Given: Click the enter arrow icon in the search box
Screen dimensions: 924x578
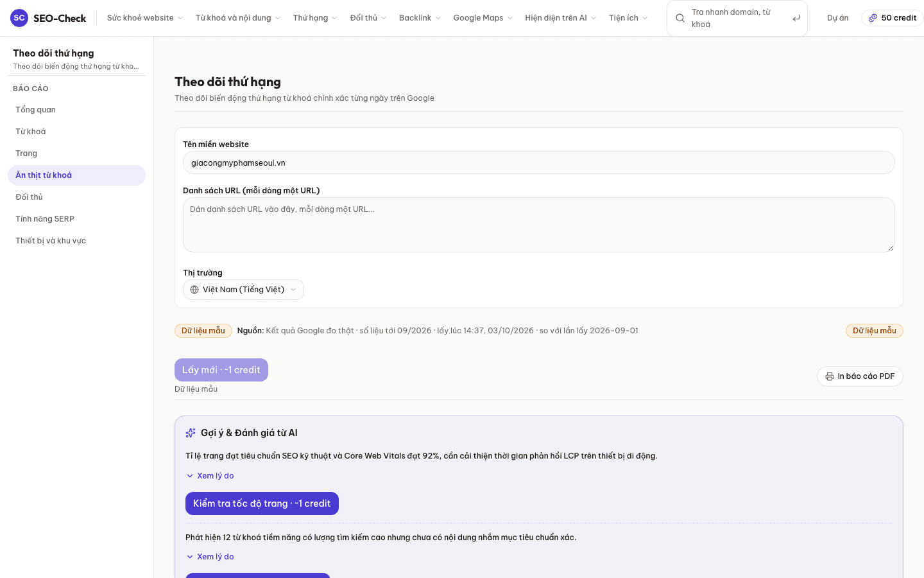Looking at the screenshot, I should tap(796, 18).
